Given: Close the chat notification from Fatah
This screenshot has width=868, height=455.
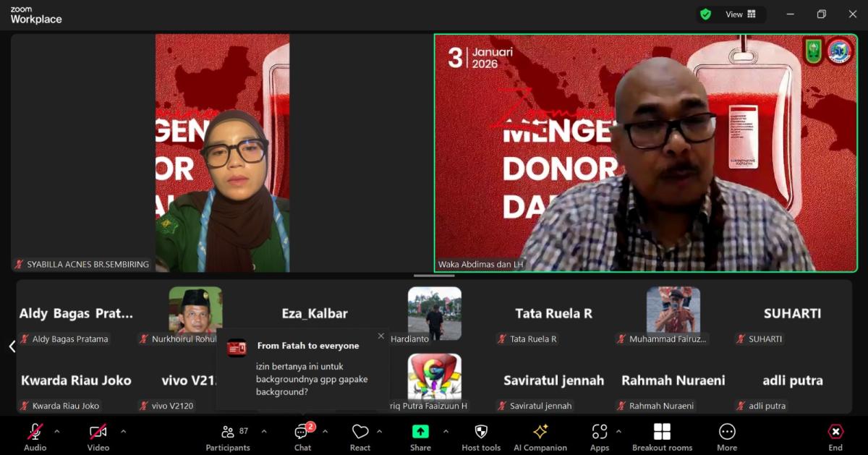Looking at the screenshot, I should coord(381,336).
